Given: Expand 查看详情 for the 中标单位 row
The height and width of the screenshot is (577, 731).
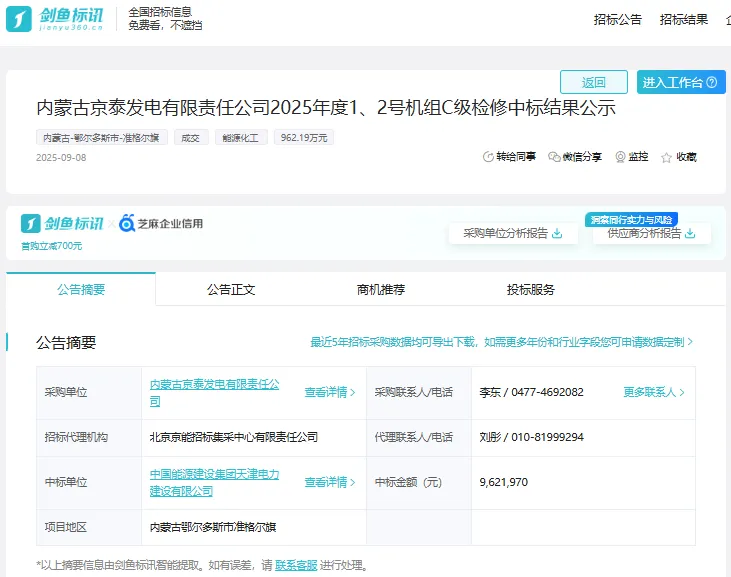Looking at the screenshot, I should [x=330, y=482].
